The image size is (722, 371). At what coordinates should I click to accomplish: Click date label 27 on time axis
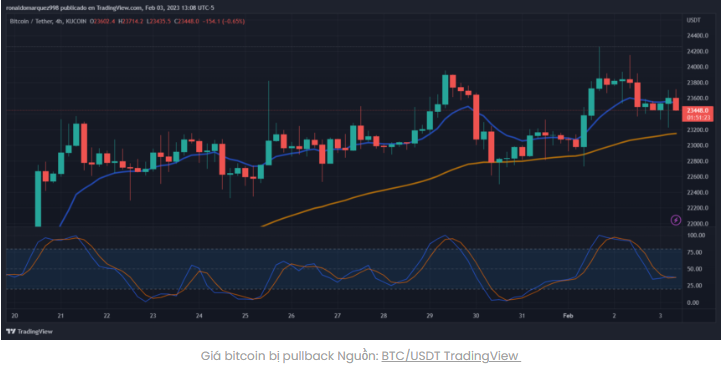(x=337, y=316)
